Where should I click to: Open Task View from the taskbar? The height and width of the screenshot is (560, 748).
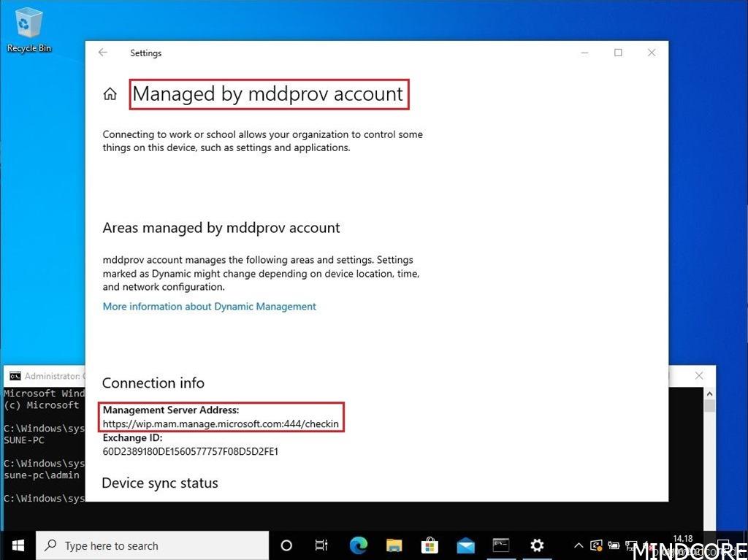321,545
